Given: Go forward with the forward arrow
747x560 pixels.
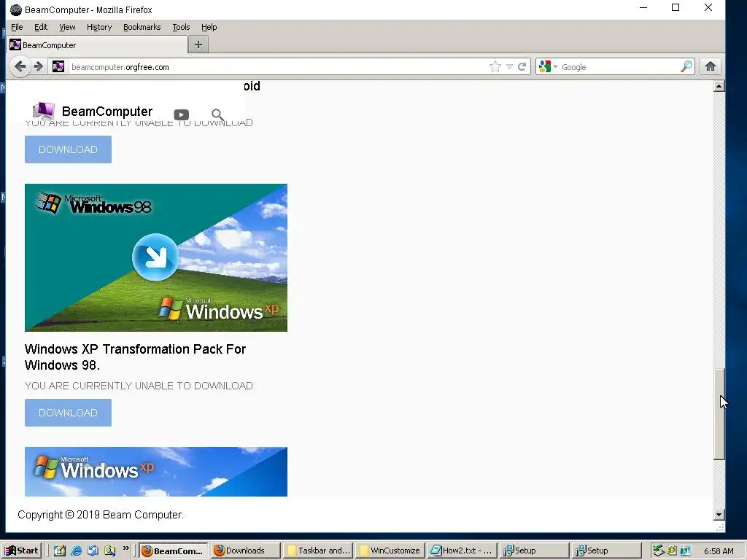Looking at the screenshot, I should pos(39,66).
